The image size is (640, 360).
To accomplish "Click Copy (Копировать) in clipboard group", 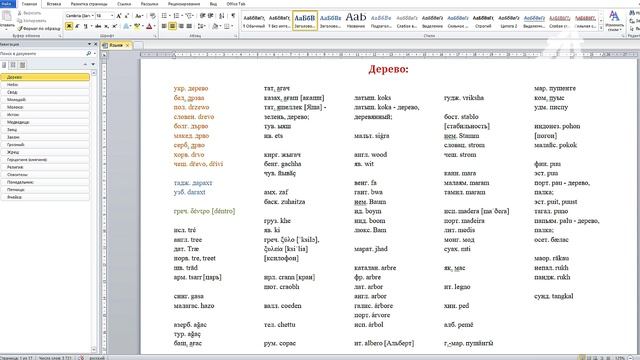I will pyautogui.click(x=31, y=20).
